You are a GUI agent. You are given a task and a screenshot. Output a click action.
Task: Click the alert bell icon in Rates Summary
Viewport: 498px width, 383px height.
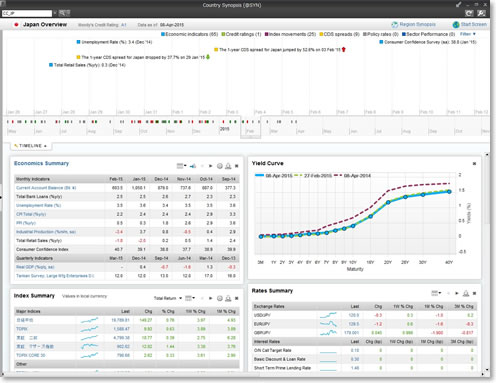[x=466, y=293]
